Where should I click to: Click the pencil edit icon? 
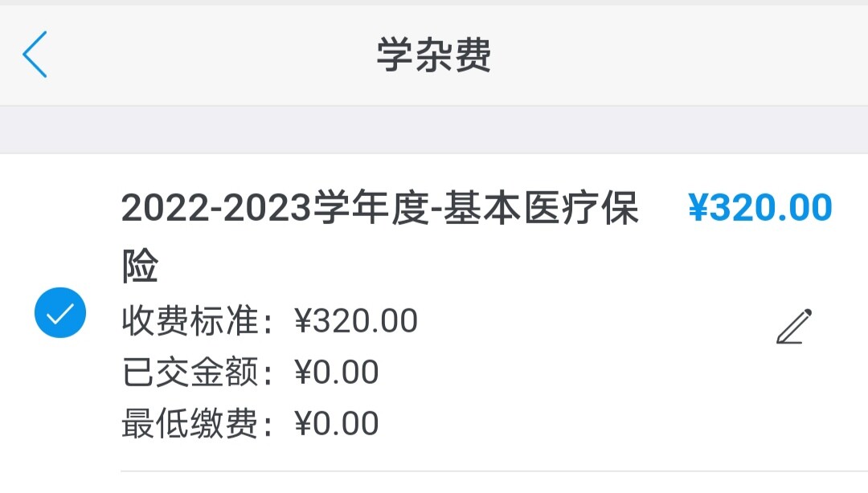pos(794,326)
